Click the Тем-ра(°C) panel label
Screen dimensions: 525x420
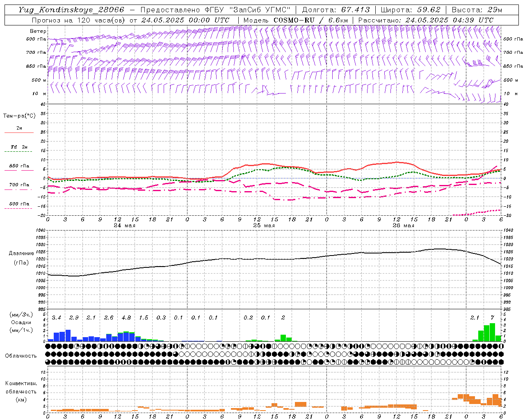19,116
